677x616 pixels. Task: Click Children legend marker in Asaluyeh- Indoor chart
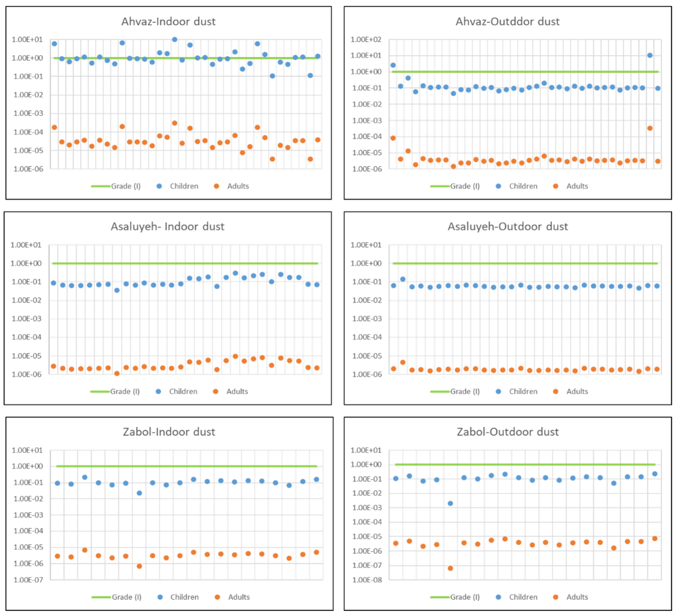(x=158, y=391)
